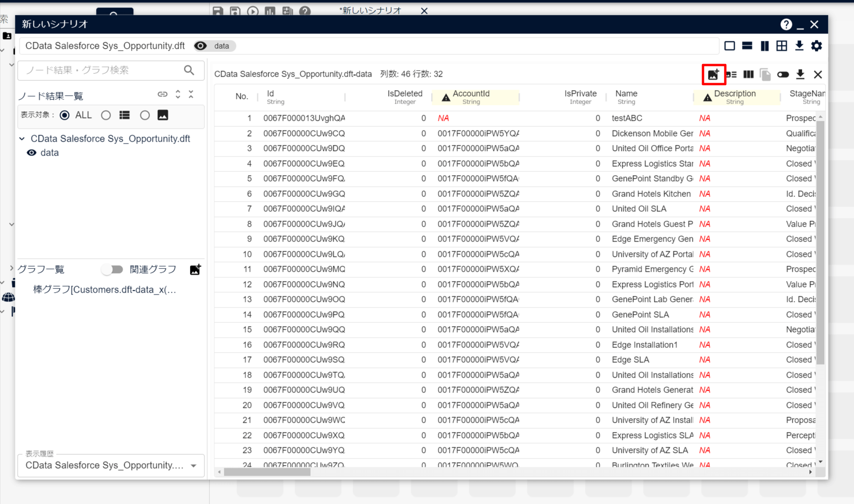Click the help icon in the background toolbar
The image size is (854, 504).
305,11
